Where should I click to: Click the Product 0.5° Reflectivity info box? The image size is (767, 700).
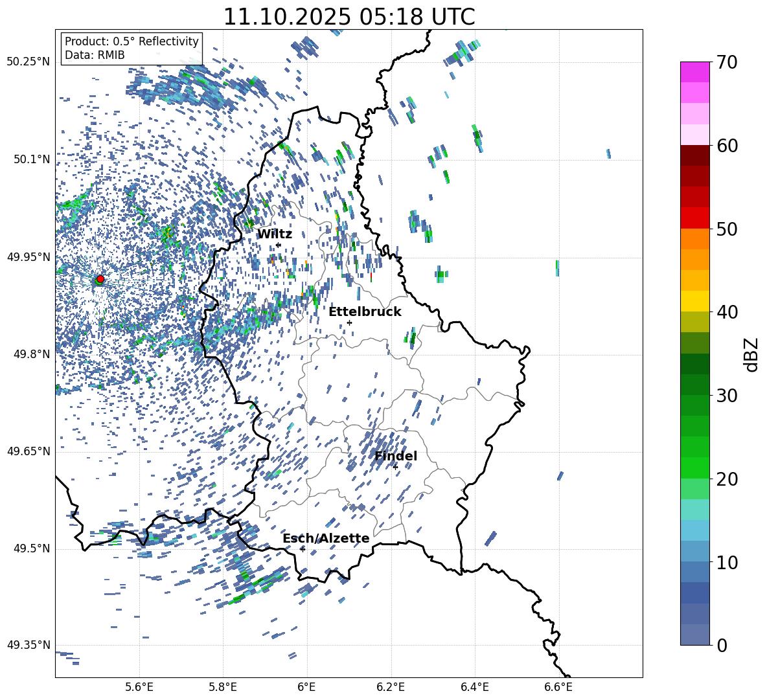132,49
